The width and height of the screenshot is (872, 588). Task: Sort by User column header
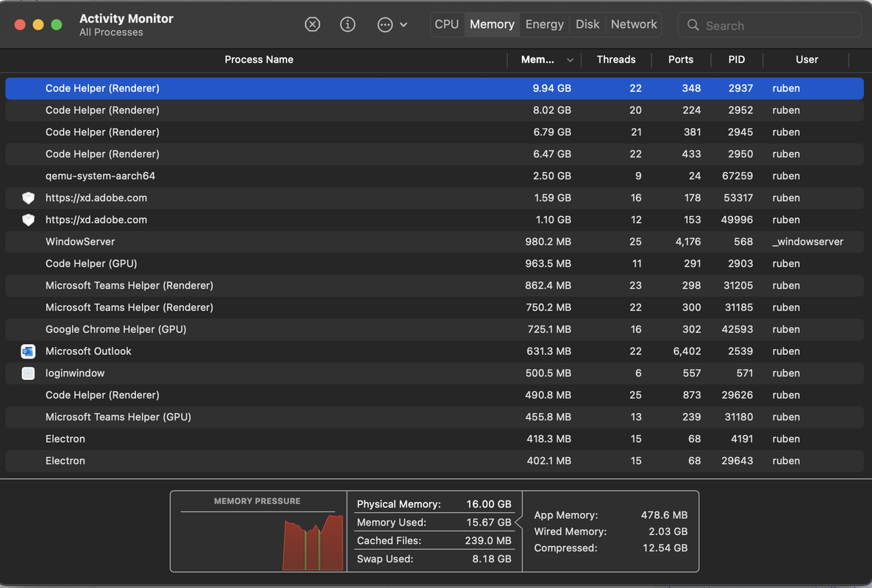[x=807, y=60]
